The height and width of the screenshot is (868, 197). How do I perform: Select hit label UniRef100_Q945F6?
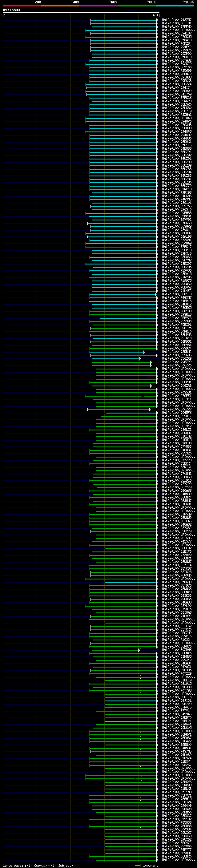click(176, 413)
